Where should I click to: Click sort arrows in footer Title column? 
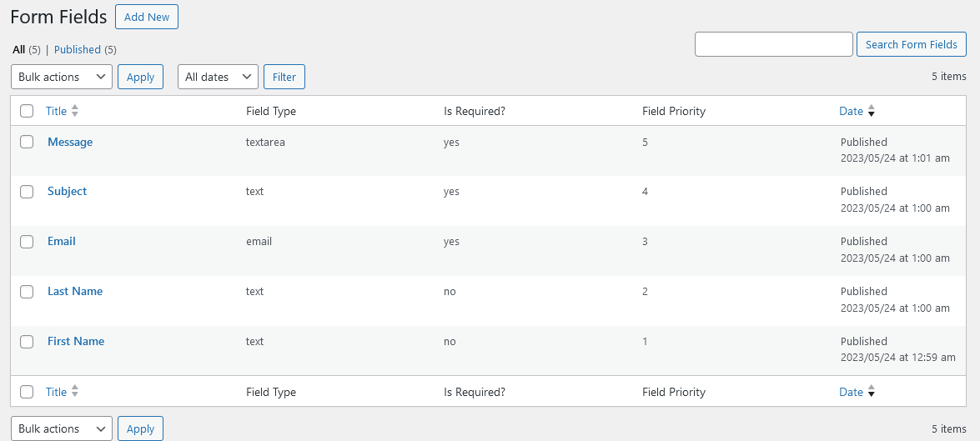point(75,392)
